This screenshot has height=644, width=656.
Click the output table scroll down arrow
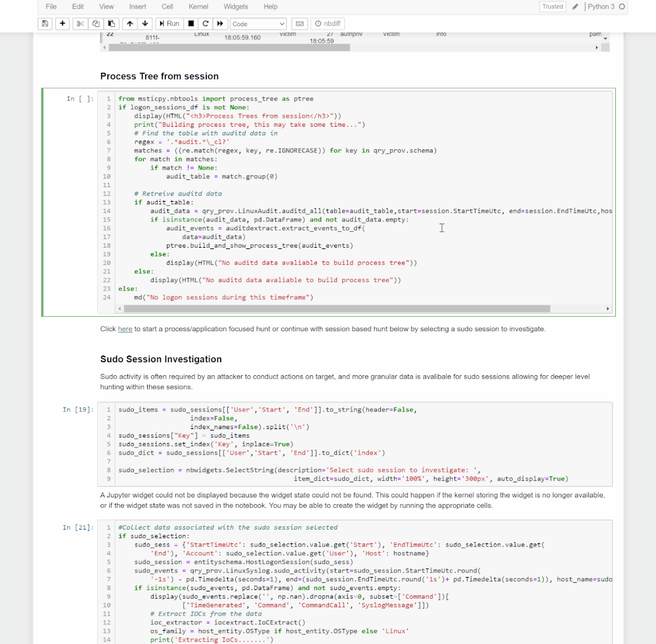pos(605,39)
